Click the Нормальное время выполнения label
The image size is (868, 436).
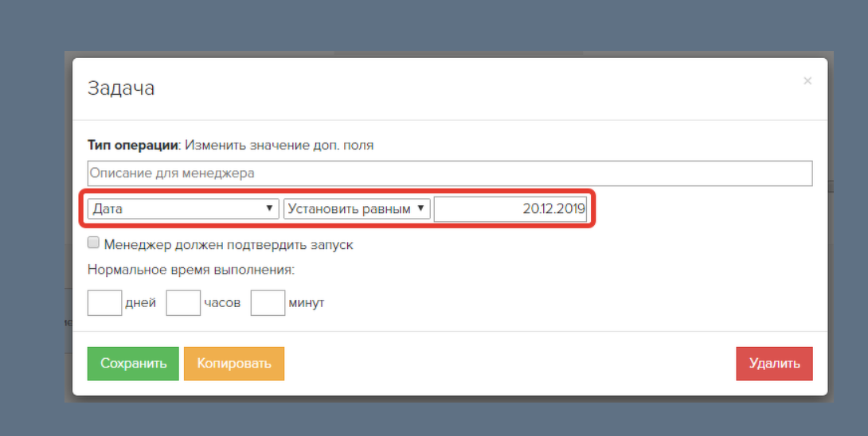coord(191,269)
